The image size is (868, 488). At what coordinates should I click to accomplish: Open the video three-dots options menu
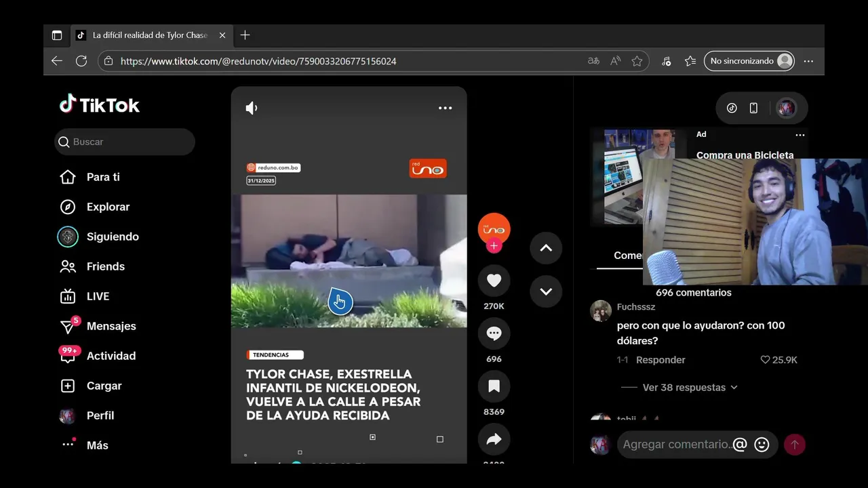click(x=445, y=108)
